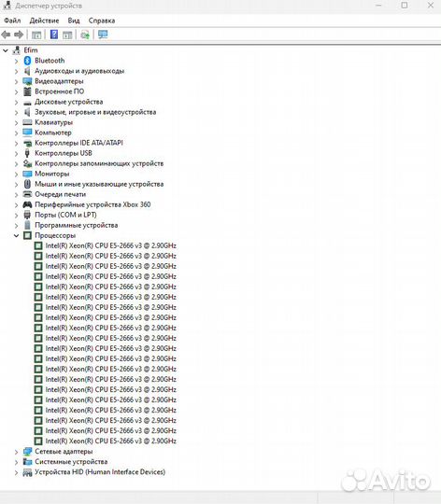
Task: Open Help via blue question-mark icon
Action: click(54, 35)
